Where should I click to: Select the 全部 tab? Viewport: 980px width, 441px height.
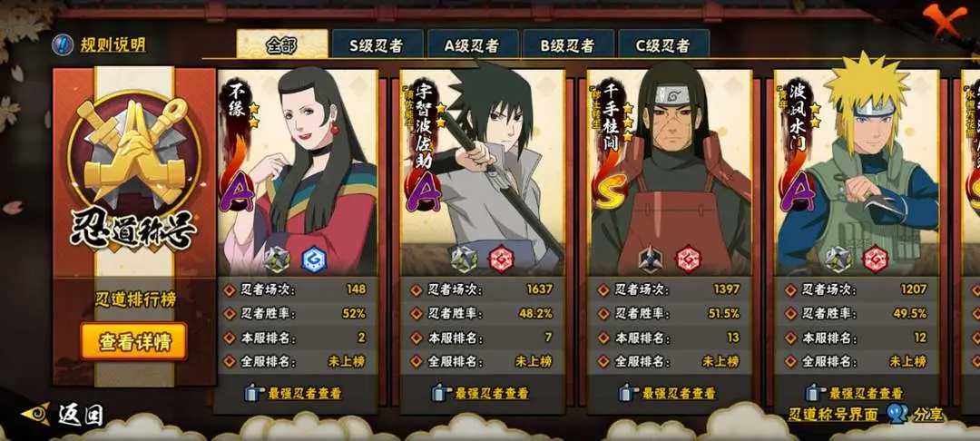click(282, 44)
